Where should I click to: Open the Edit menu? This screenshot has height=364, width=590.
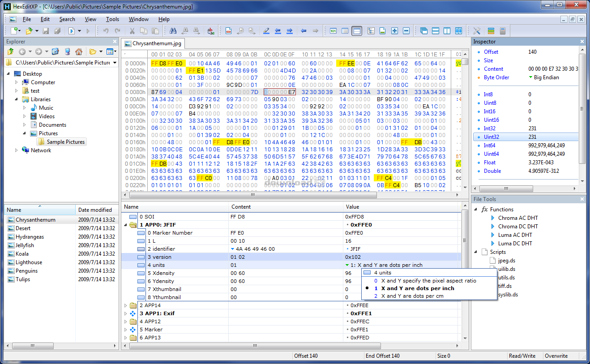tap(45, 19)
